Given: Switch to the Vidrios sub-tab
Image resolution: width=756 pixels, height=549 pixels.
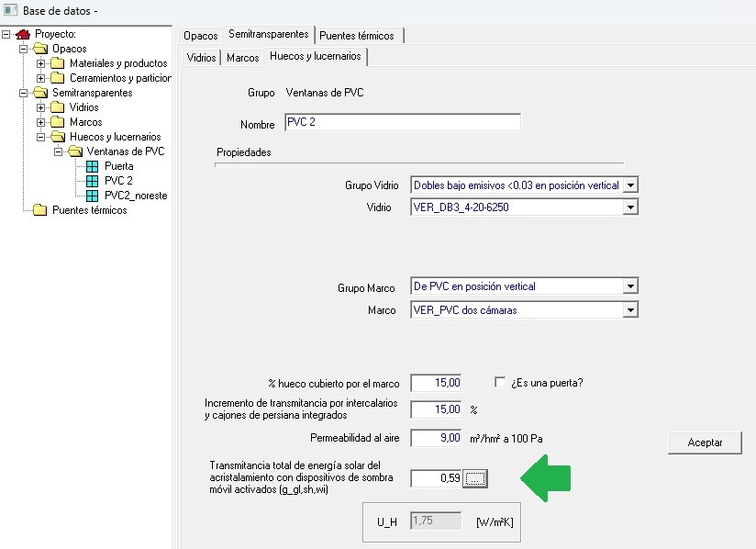Looking at the screenshot, I should pyautogui.click(x=202, y=58).
